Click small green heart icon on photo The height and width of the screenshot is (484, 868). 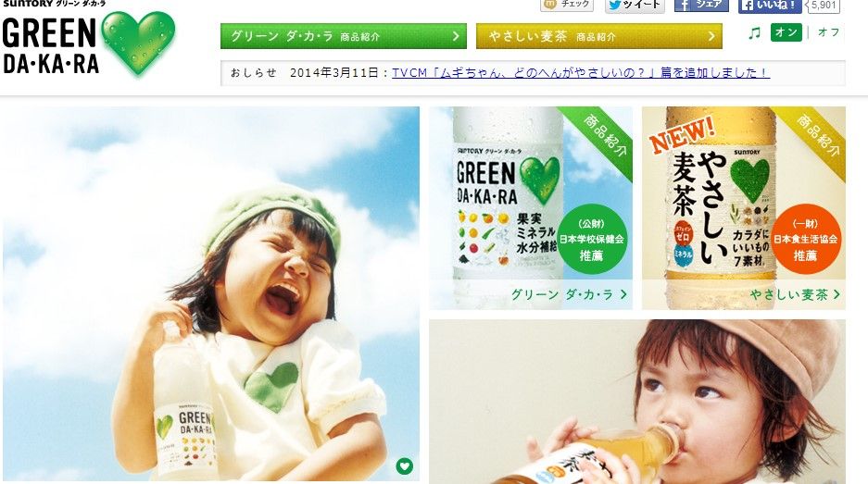(x=405, y=466)
